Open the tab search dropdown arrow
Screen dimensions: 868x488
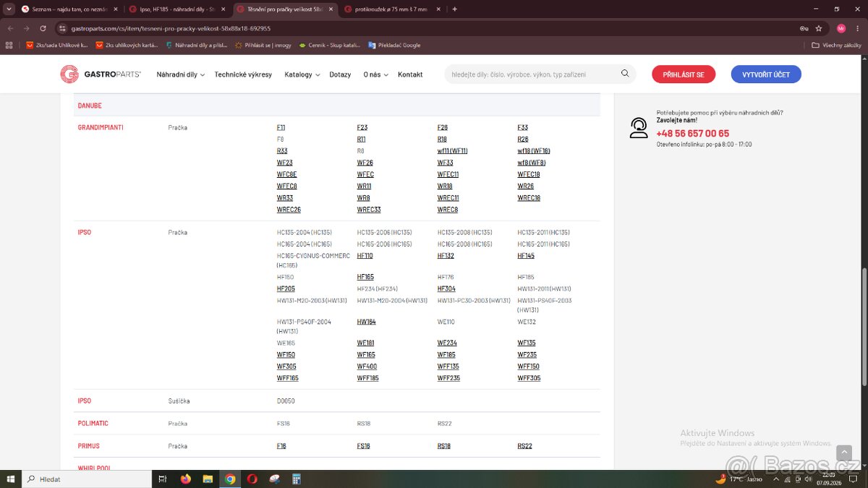point(9,9)
